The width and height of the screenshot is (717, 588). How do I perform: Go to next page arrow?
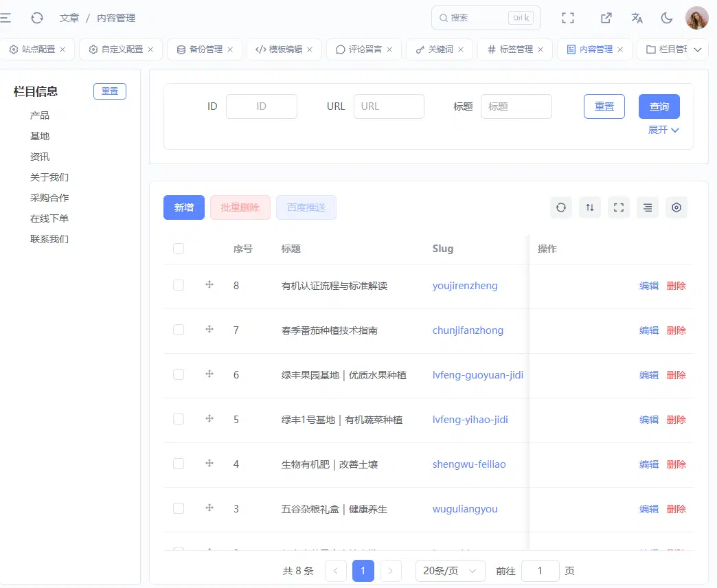[391, 571]
